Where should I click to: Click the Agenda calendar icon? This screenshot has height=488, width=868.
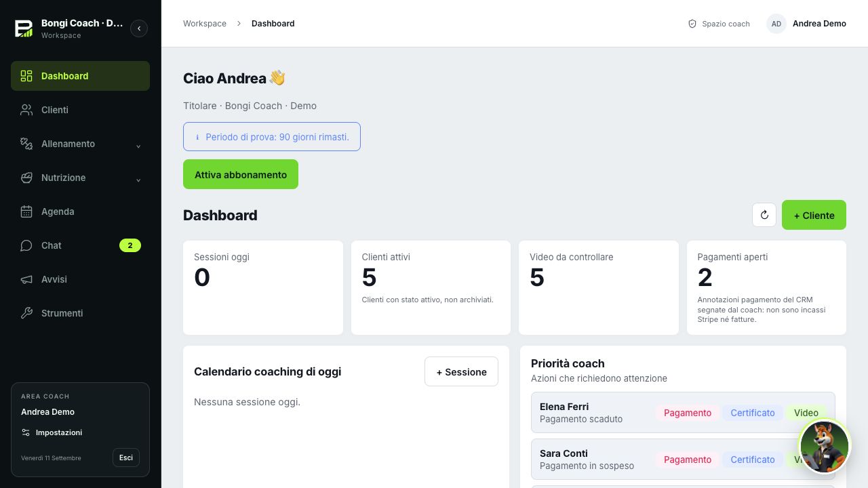click(x=26, y=211)
